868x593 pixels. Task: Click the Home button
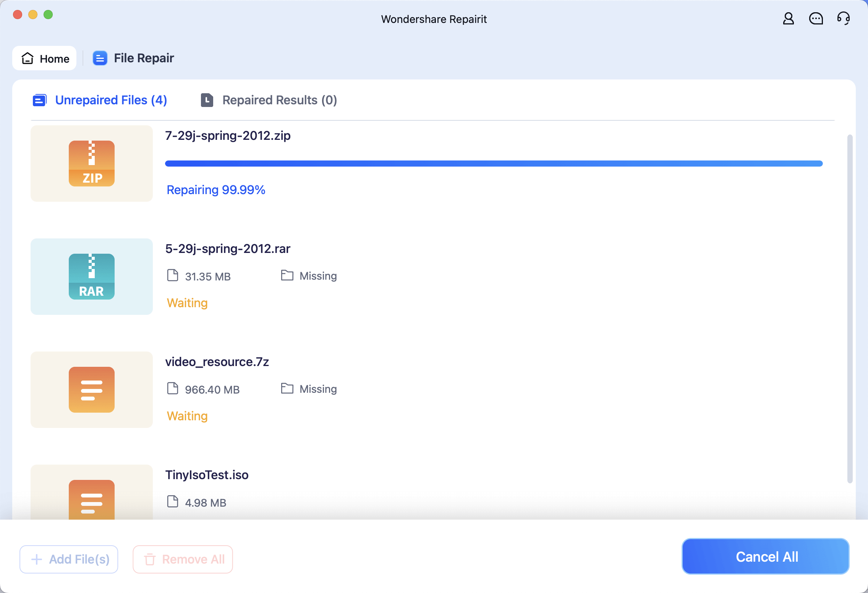pyautogui.click(x=44, y=58)
